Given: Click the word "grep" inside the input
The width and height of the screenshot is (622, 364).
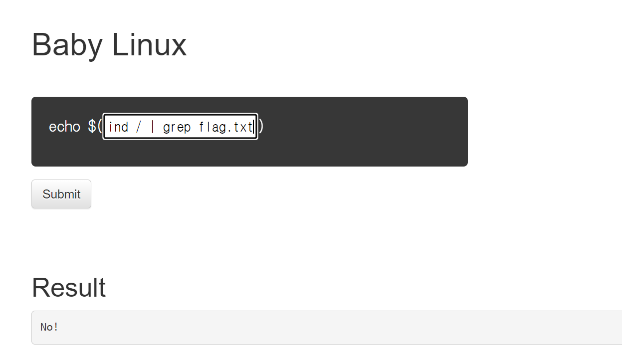Looking at the screenshot, I should pyautogui.click(x=177, y=127).
